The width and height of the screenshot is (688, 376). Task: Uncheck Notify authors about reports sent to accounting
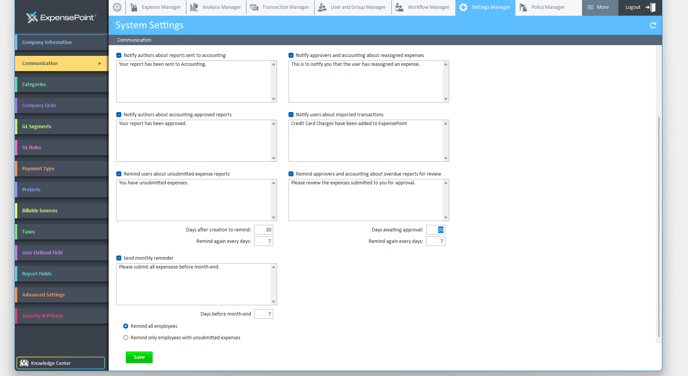tap(119, 55)
